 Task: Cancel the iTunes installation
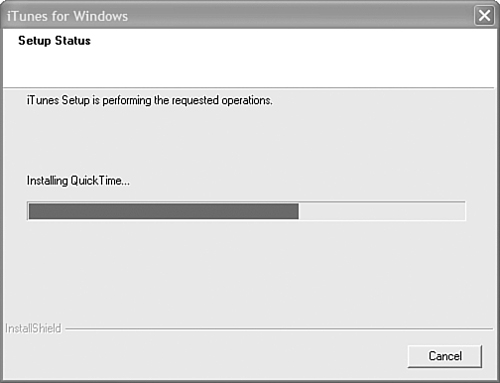pyautogui.click(x=445, y=356)
